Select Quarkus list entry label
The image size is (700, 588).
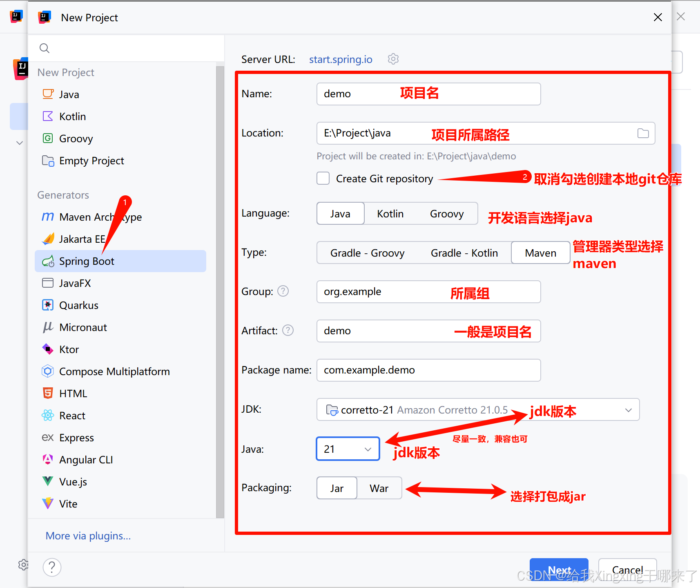(x=79, y=305)
